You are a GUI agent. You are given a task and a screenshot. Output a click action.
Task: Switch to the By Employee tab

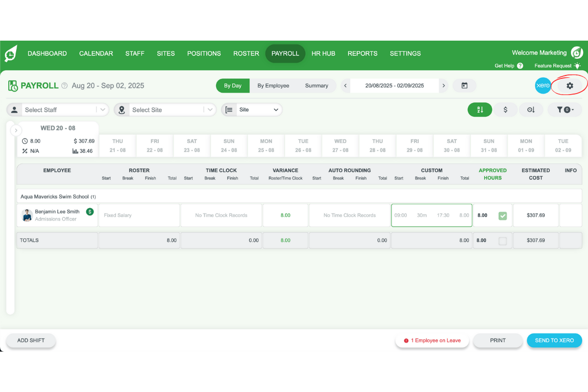click(x=273, y=85)
